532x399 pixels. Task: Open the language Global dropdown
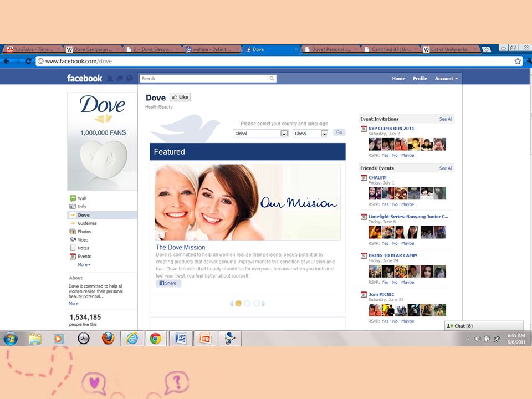coord(310,134)
